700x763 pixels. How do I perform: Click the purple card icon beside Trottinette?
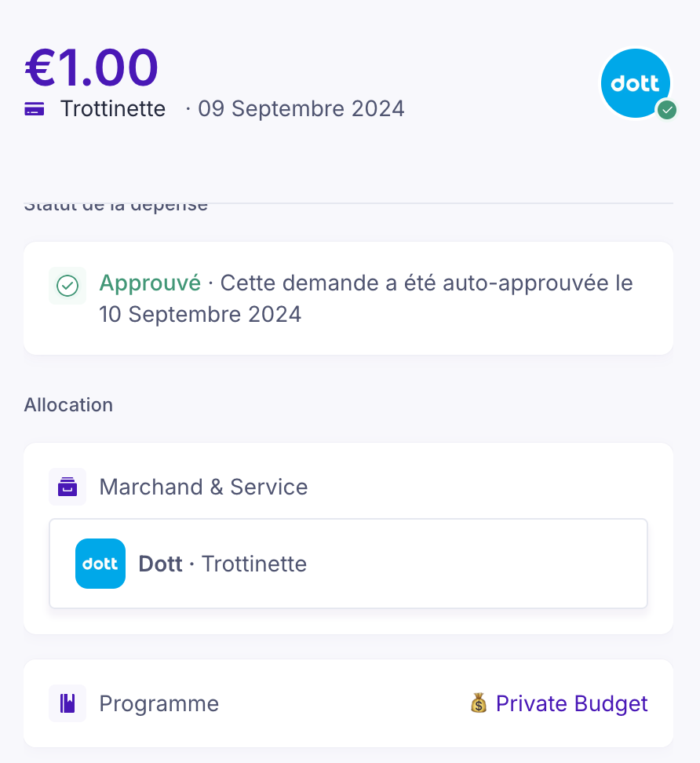tap(34, 109)
